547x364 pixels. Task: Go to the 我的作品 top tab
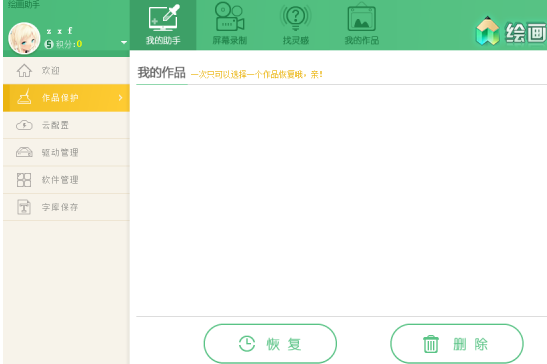pos(362,25)
